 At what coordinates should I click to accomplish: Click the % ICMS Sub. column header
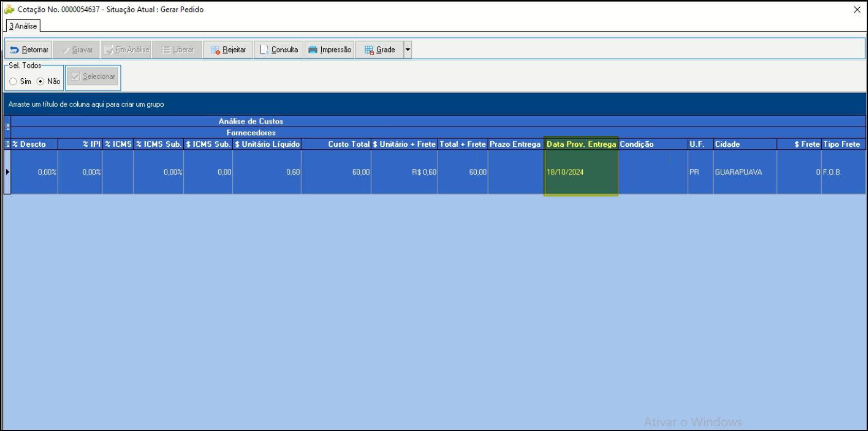pos(159,144)
